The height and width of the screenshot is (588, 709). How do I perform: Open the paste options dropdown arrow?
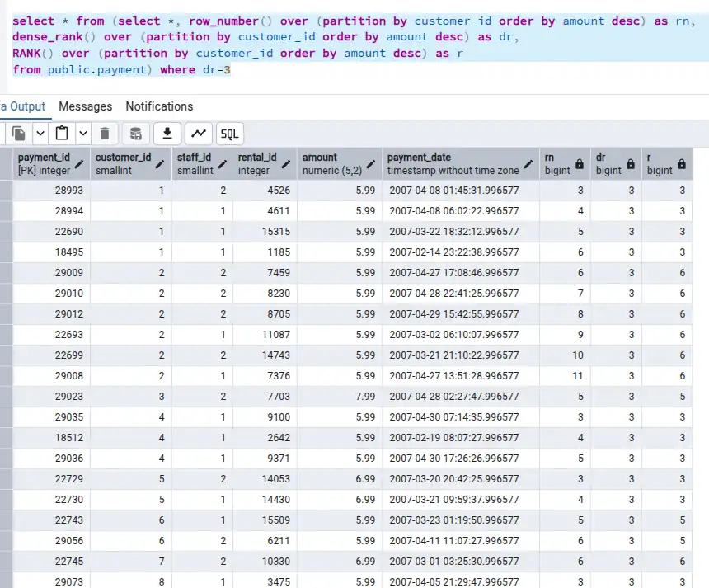(x=83, y=134)
